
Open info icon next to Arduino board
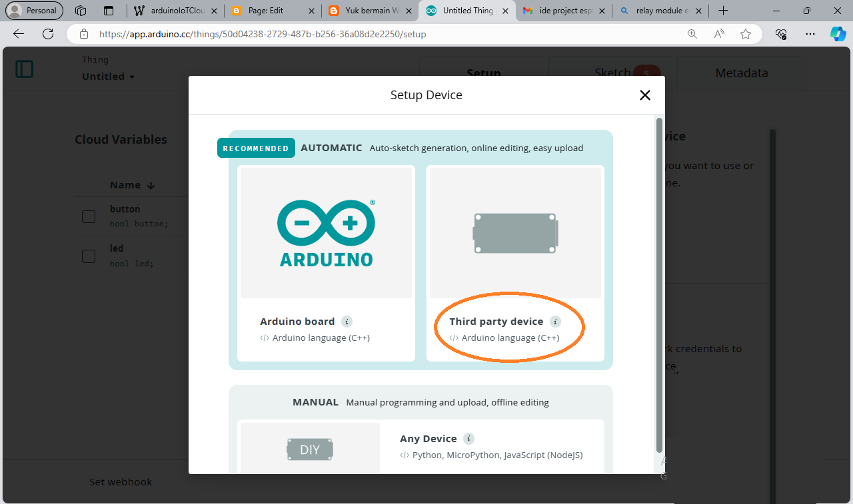coord(347,322)
